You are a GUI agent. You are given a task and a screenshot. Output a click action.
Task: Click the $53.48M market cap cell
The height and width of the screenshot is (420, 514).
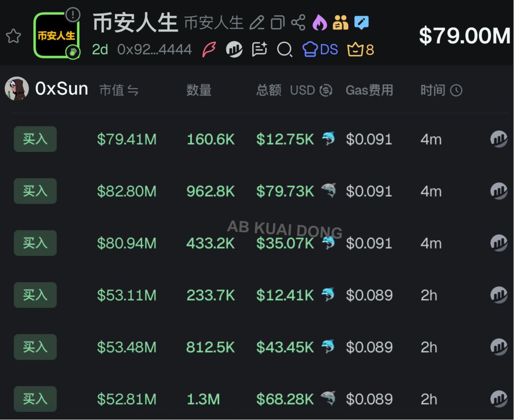coord(127,347)
